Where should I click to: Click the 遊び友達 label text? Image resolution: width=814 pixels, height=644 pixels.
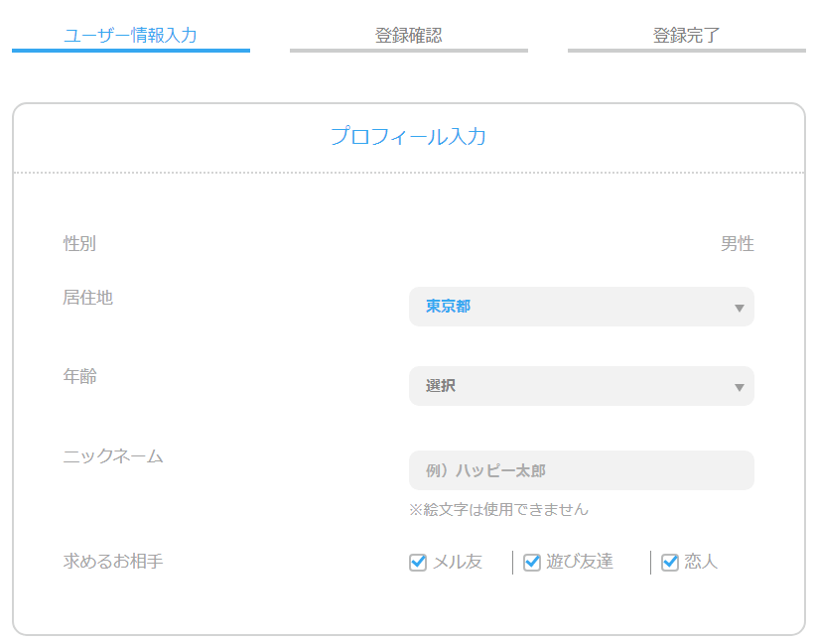click(x=580, y=563)
